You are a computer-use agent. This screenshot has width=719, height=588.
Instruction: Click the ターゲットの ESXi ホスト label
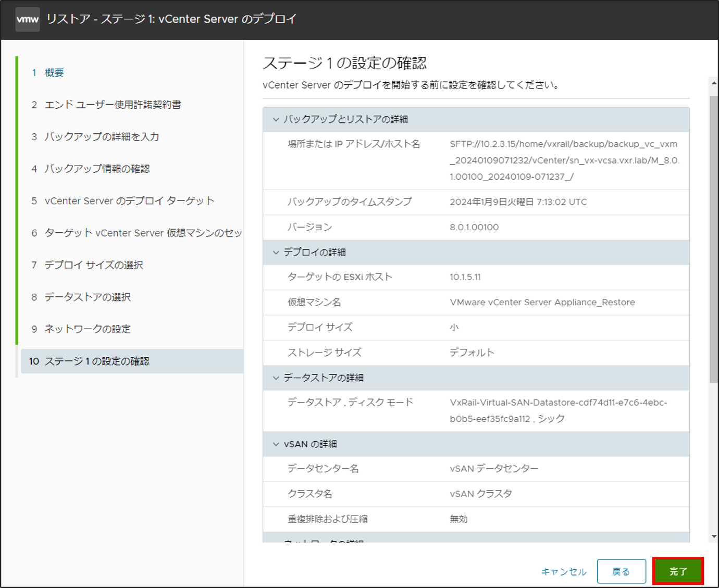pos(340,277)
